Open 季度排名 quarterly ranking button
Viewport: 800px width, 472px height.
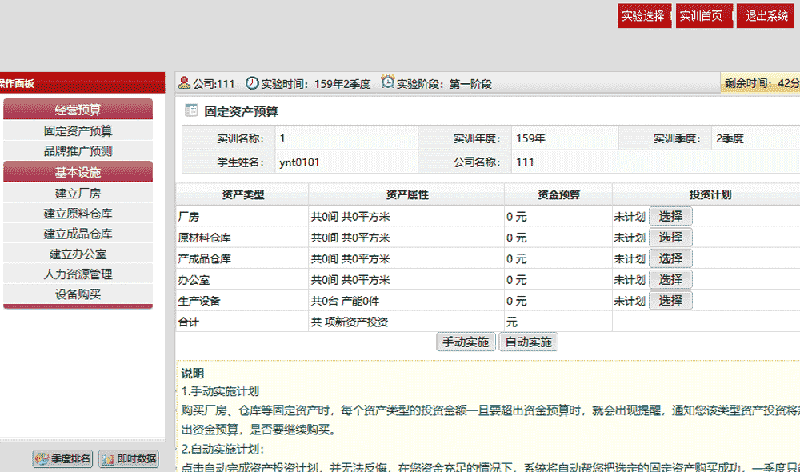[x=63, y=459]
